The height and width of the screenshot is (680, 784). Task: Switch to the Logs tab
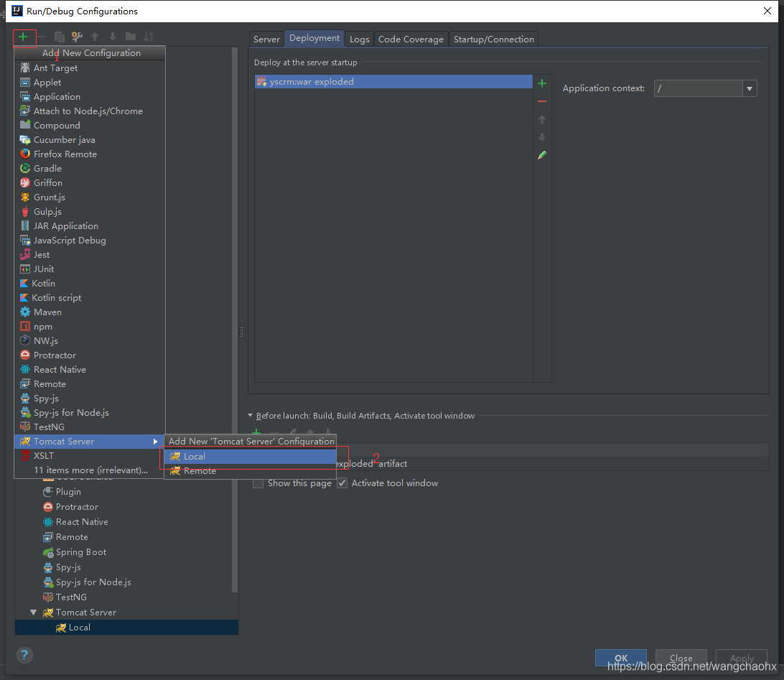(359, 39)
